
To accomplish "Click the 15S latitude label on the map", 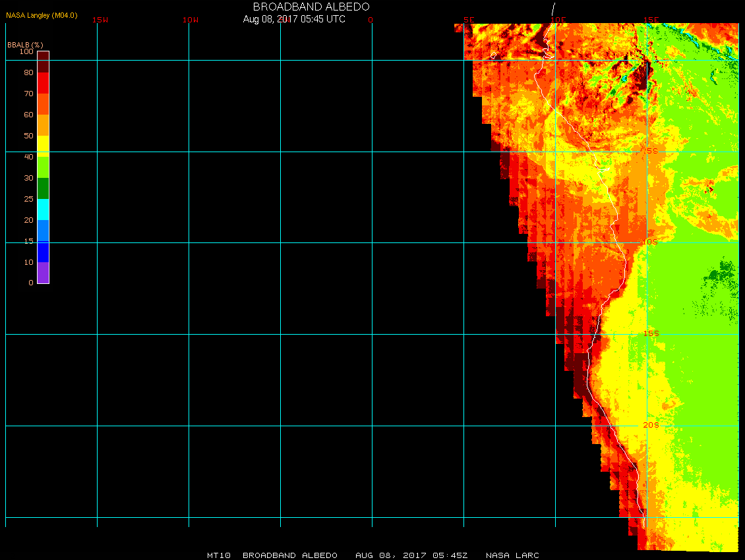I will [651, 334].
